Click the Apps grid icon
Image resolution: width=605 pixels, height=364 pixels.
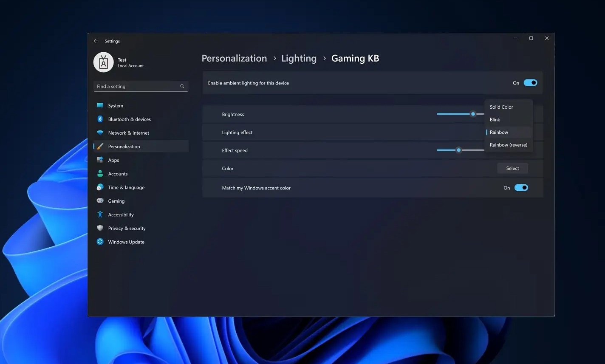coord(100,160)
